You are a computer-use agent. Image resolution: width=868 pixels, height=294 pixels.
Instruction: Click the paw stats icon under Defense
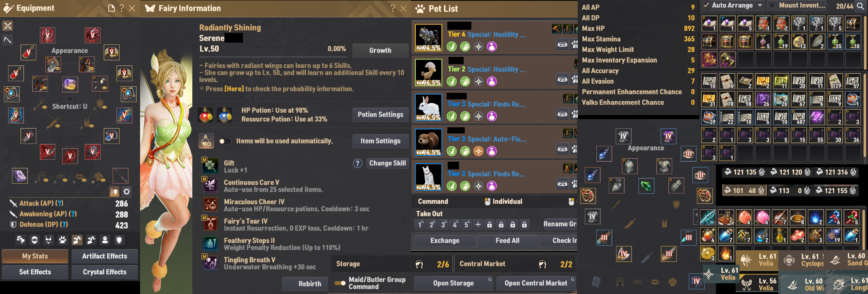click(62, 240)
